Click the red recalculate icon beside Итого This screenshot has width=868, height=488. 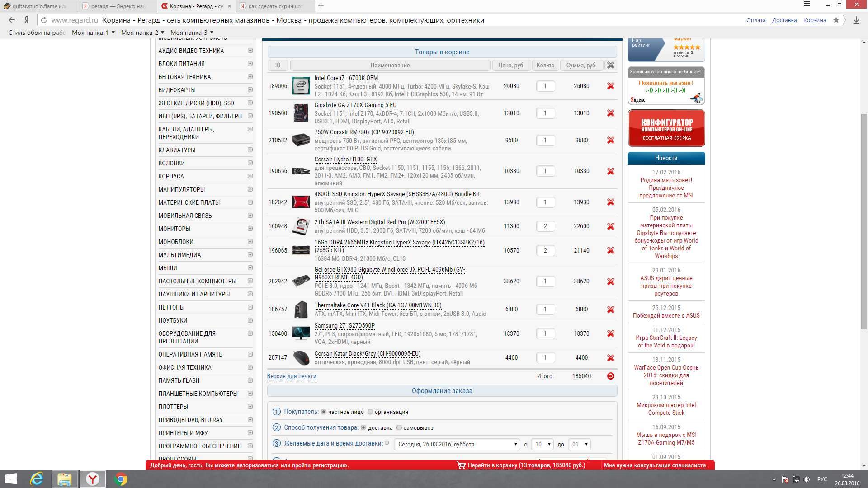(610, 376)
